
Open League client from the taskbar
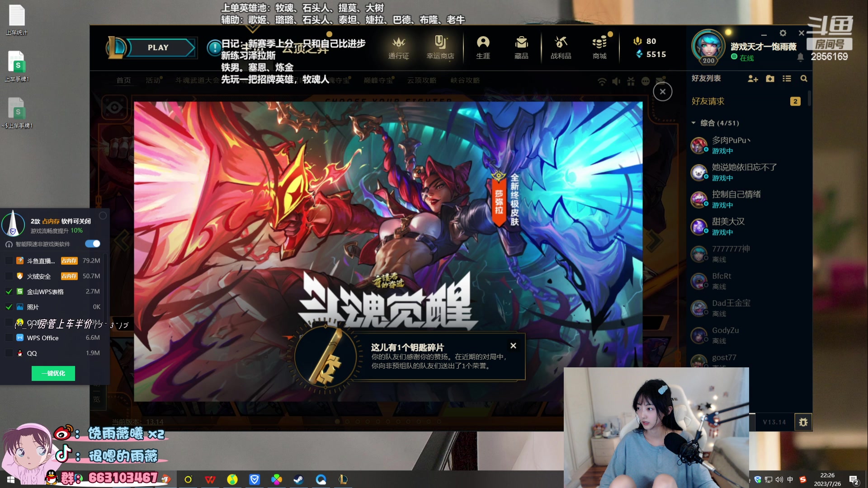point(343,479)
